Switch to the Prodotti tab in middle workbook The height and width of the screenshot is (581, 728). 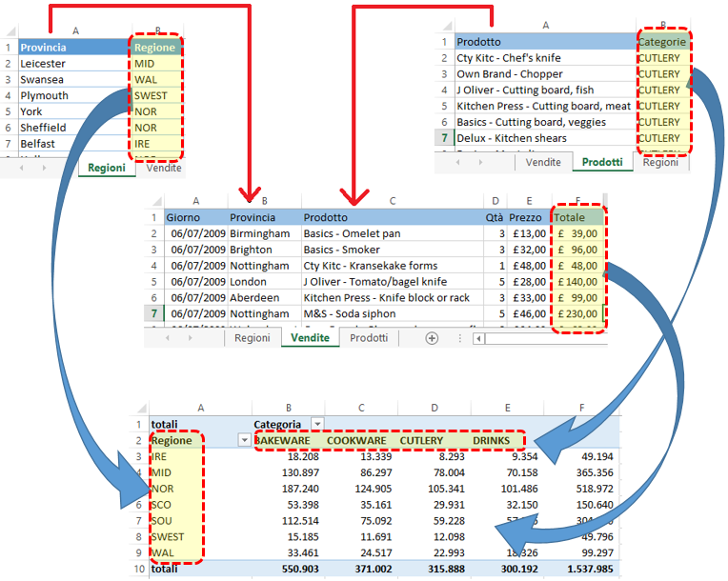pyautogui.click(x=368, y=338)
